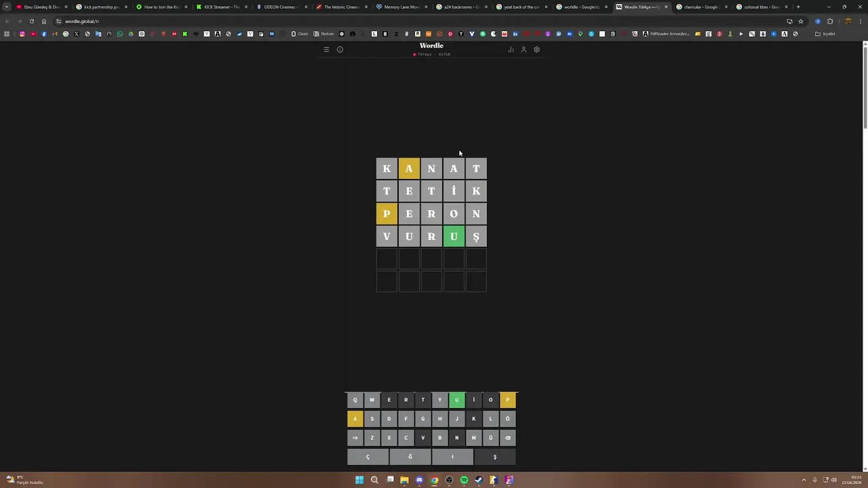Switch to the clavicular Google tab

(701, 7)
